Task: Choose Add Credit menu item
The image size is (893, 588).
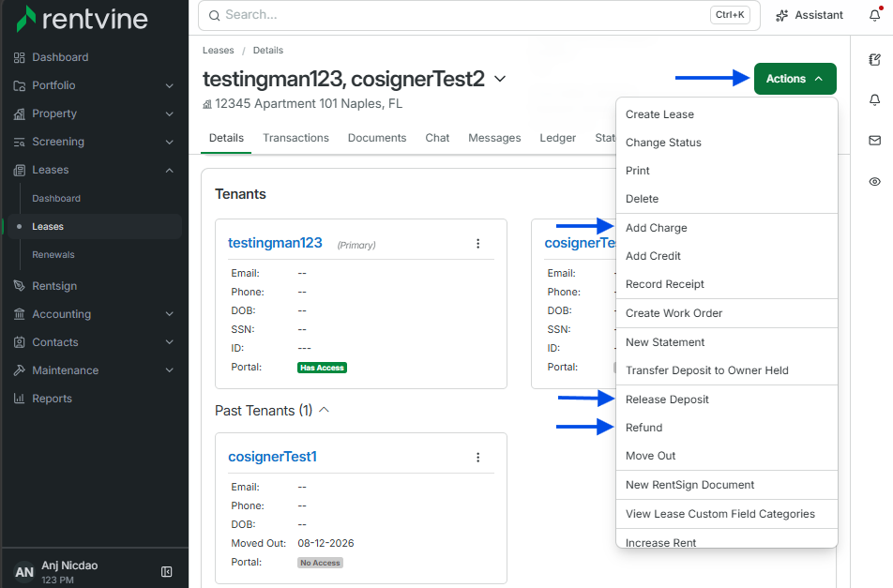Action: coord(727,256)
